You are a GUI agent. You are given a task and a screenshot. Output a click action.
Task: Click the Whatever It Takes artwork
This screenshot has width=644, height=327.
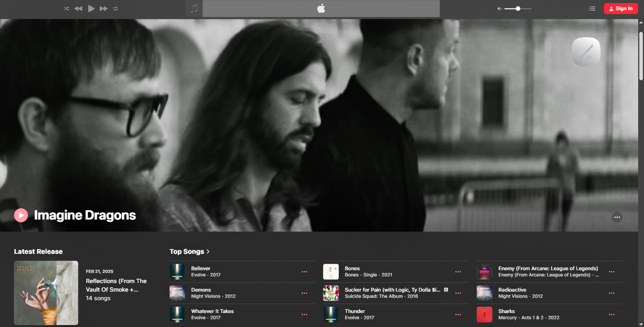(177, 315)
